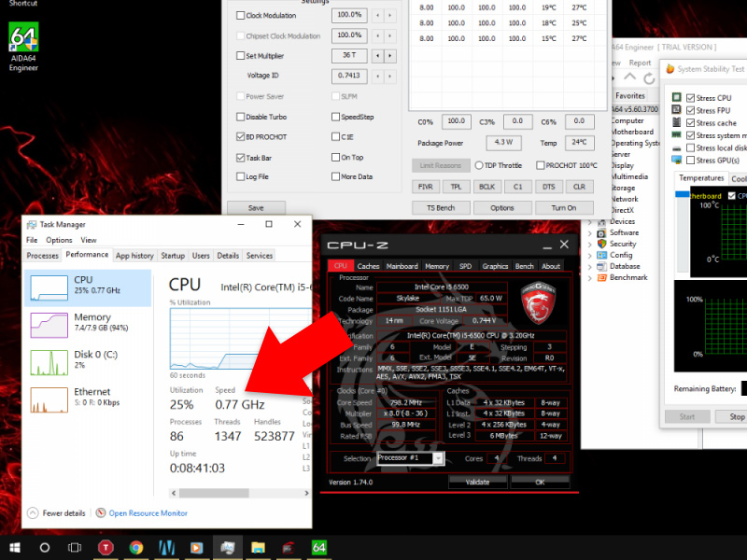Click AIDA64 up-arrow toolbar icon
The image size is (747, 560).
(629, 77)
